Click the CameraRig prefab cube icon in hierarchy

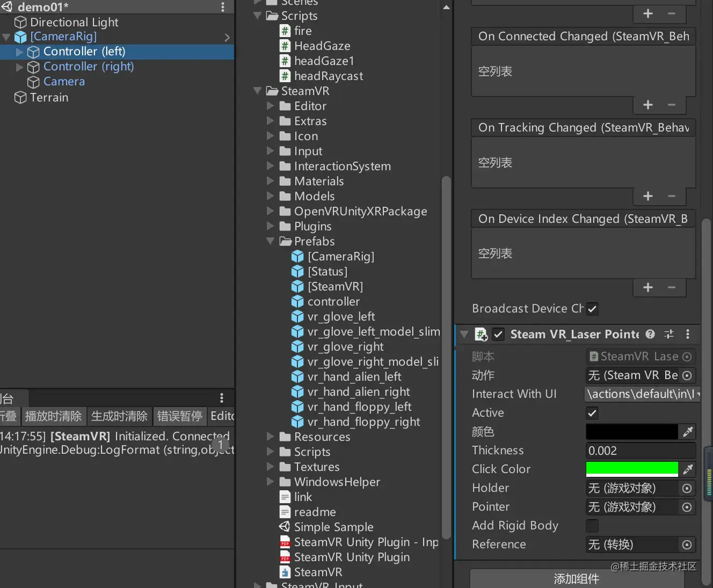(20, 37)
